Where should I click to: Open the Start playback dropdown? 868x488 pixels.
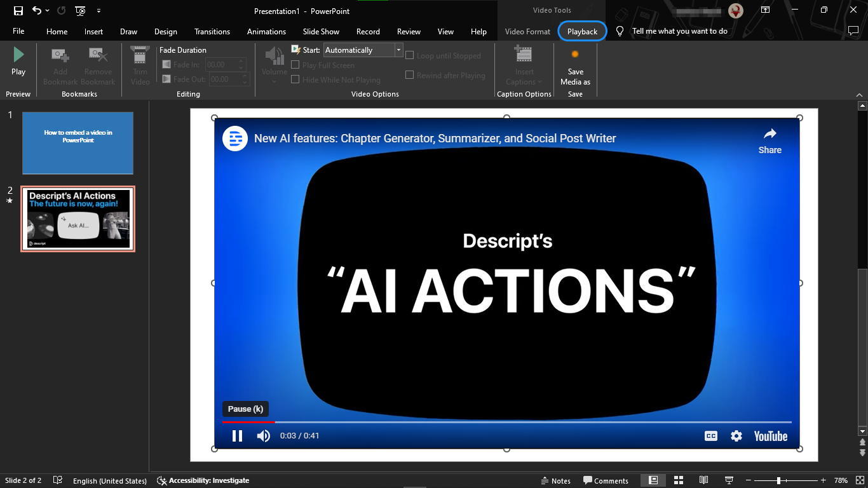tap(398, 50)
